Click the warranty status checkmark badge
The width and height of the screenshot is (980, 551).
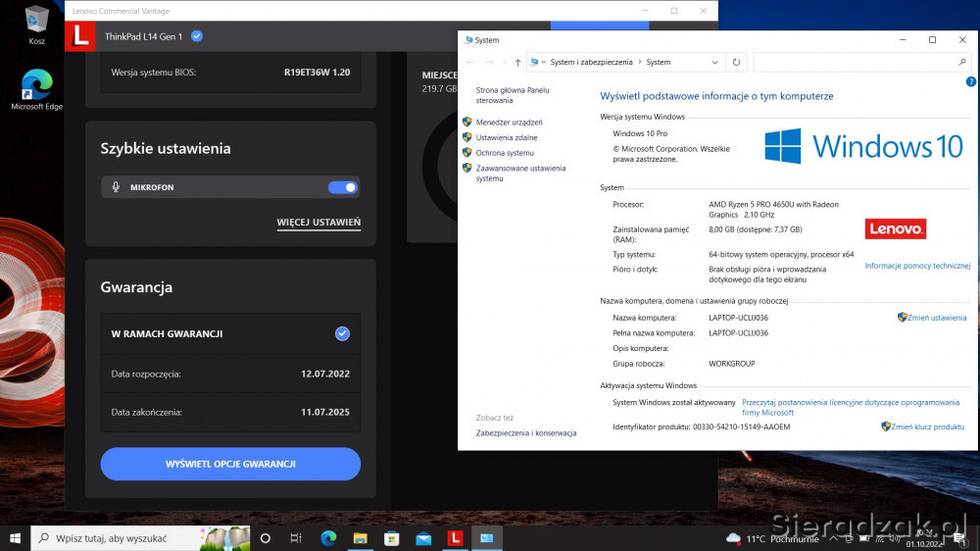click(342, 333)
